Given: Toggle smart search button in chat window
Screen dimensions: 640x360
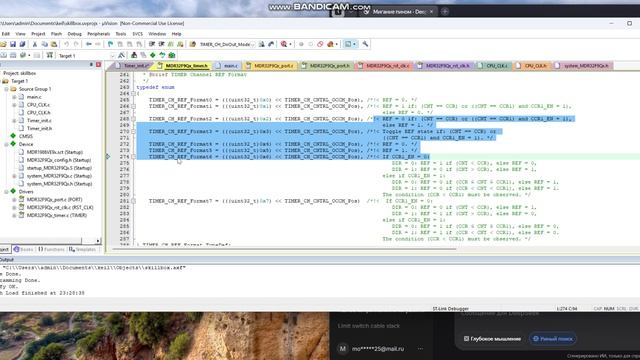Looking at the screenshot, I should 553,339.
